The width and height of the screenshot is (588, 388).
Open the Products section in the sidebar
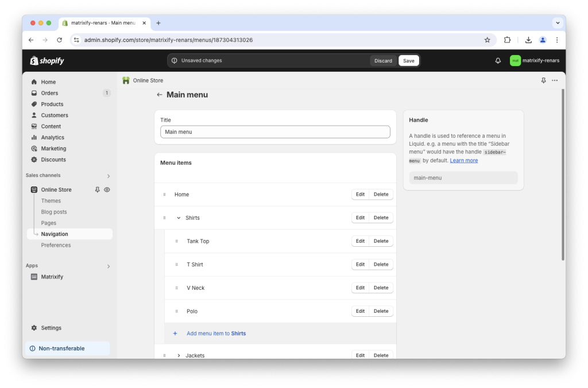[51, 104]
